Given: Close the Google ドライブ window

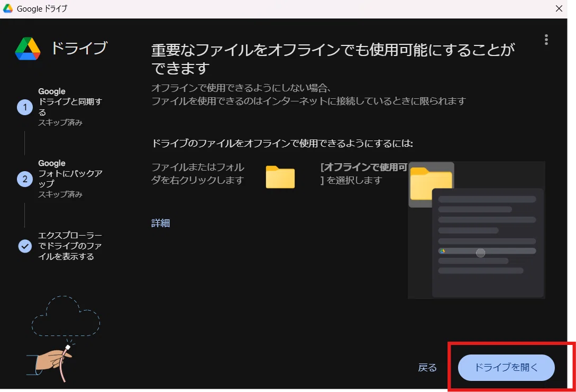Looking at the screenshot, I should [559, 8].
